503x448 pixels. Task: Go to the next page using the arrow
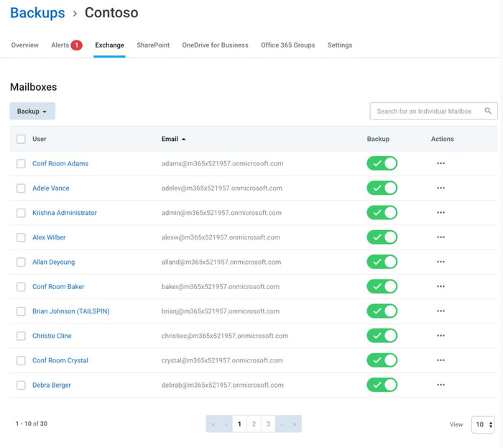[282, 424]
